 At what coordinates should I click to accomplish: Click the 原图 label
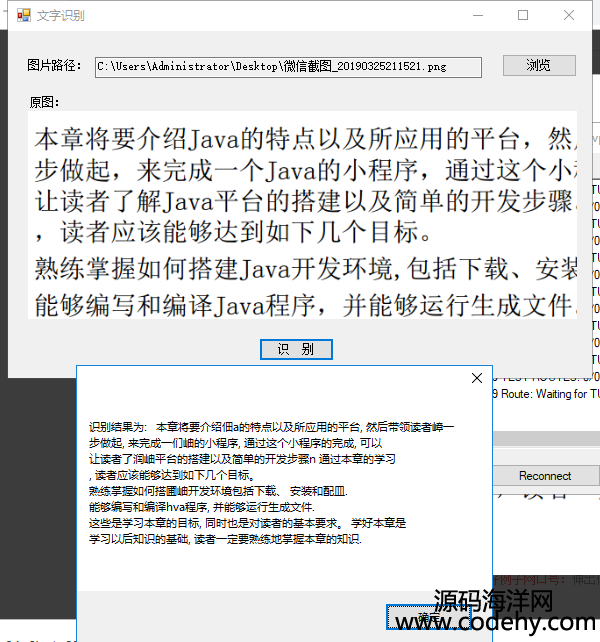click(44, 102)
